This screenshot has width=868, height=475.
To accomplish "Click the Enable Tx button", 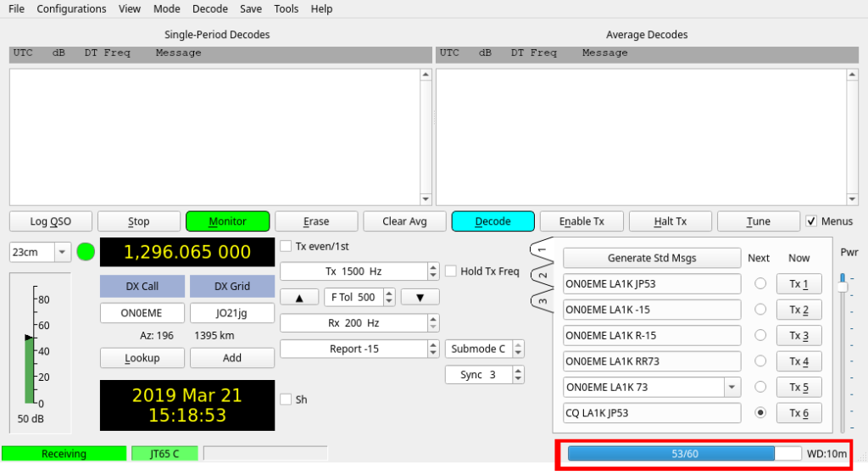I will pyautogui.click(x=581, y=221).
